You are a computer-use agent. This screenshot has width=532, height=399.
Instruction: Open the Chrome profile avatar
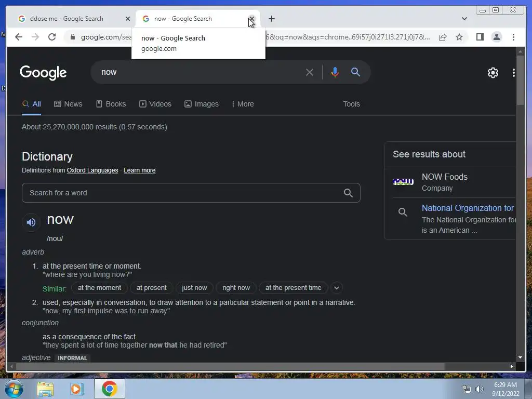[496, 37]
